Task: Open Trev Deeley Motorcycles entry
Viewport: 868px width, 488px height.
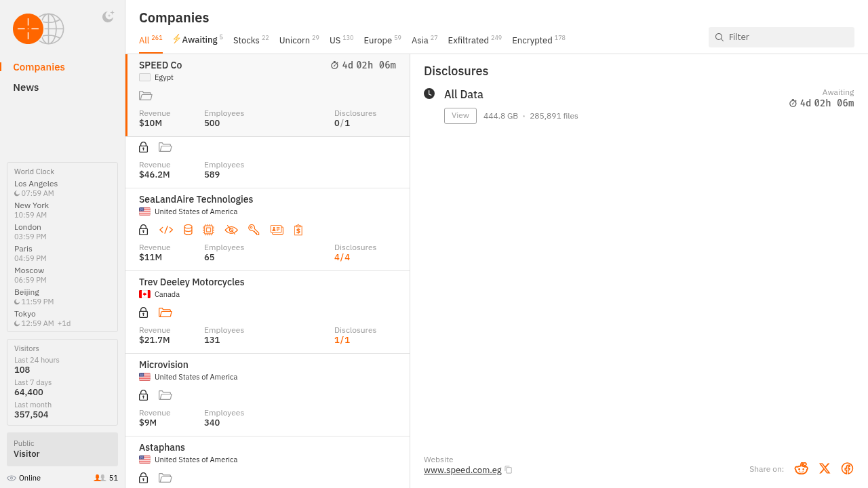Action: coord(268,312)
